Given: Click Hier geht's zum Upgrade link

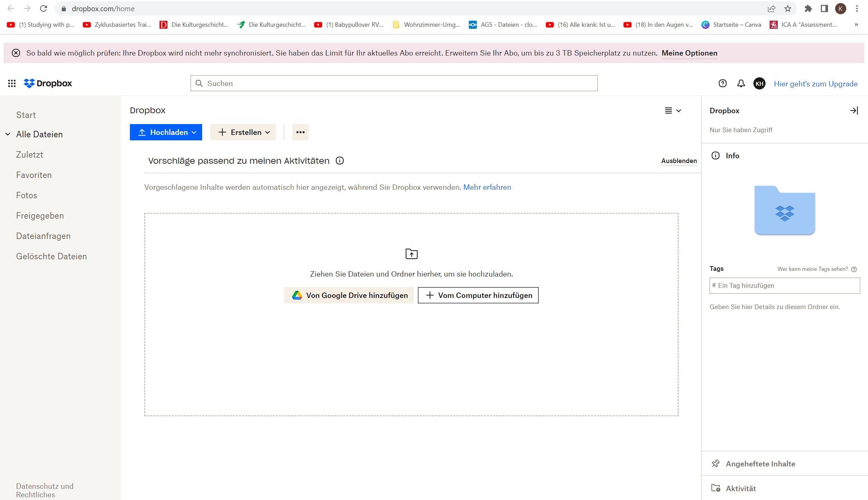Looking at the screenshot, I should pos(815,84).
